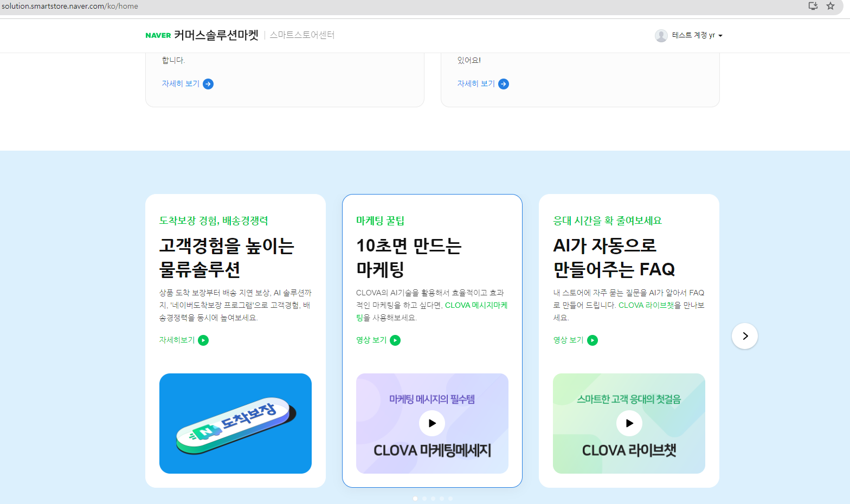Screen dimensions: 850x504
Task: Click the install app icon in address bar
Action: click(x=813, y=6)
